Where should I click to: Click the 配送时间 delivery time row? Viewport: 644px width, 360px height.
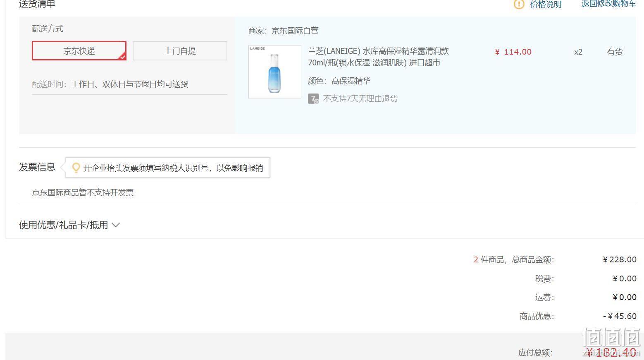coord(129,84)
